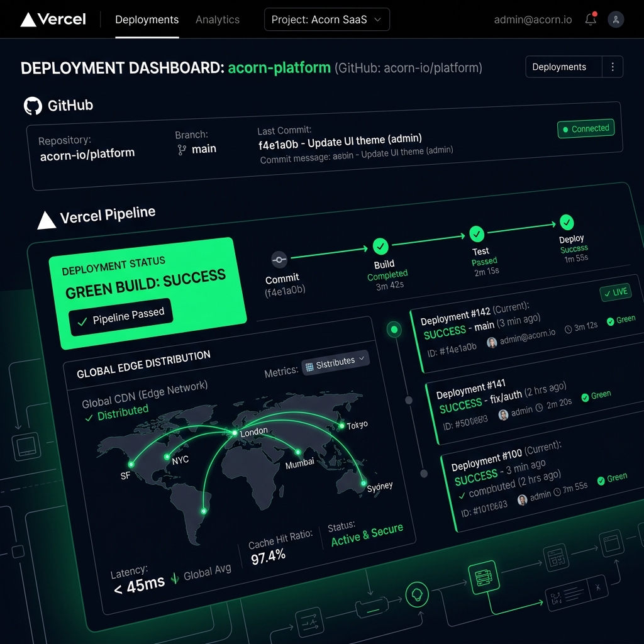Switch to the Analytics tab
Screen dimensions: 644x644
tap(217, 19)
